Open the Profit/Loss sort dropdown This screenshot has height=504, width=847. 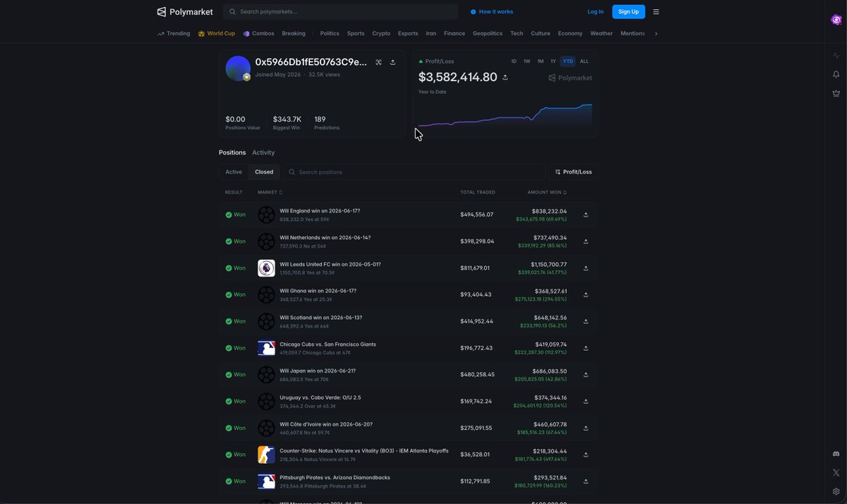pos(574,172)
